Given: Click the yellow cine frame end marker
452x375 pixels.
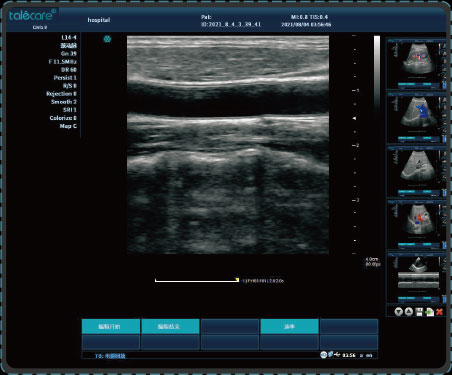Looking at the screenshot, I should (x=237, y=280).
